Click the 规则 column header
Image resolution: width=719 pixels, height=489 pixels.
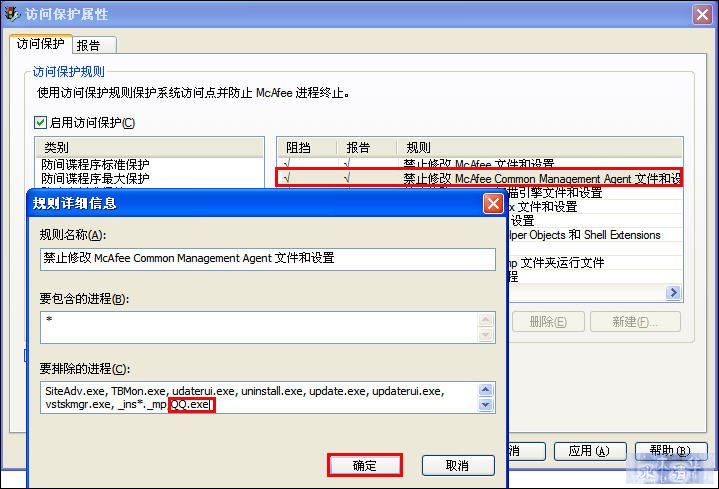(x=539, y=147)
